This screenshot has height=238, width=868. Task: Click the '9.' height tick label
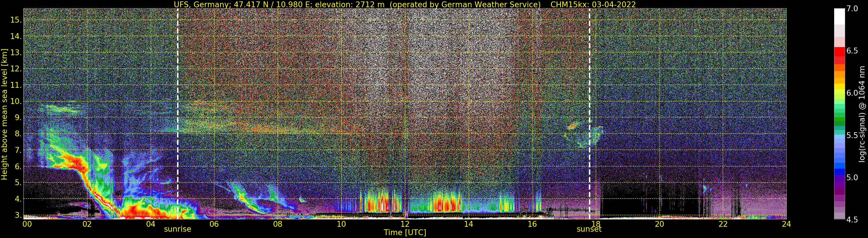[18, 118]
